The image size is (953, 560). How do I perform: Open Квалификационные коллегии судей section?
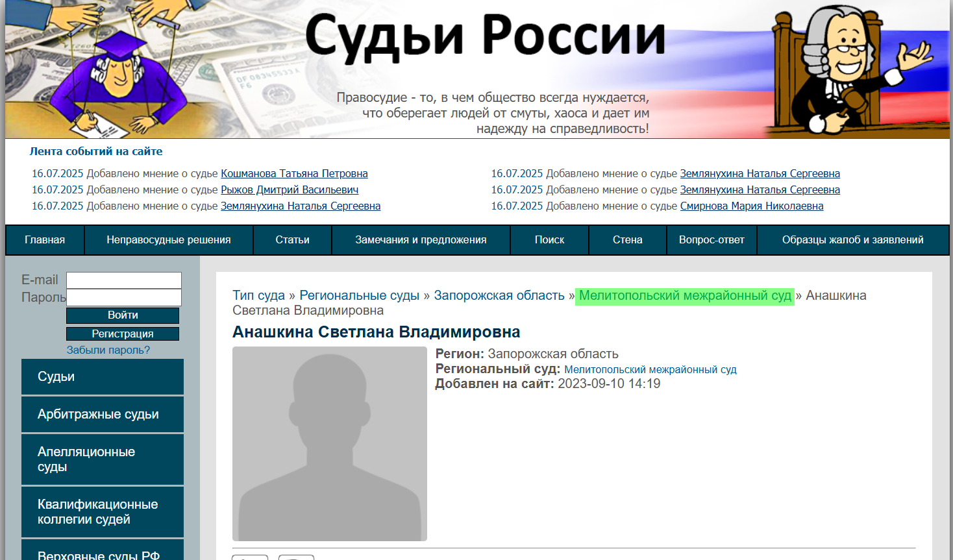102,511
